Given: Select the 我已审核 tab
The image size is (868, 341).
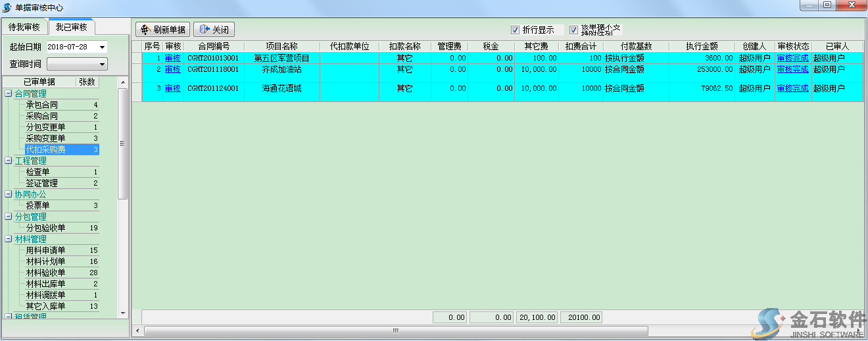Looking at the screenshot, I should tap(71, 28).
